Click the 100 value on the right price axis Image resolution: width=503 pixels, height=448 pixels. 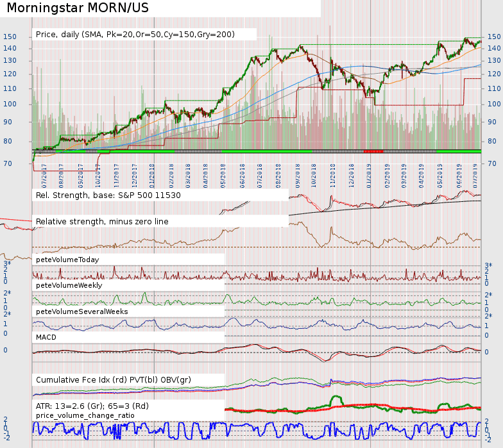[x=494, y=104]
